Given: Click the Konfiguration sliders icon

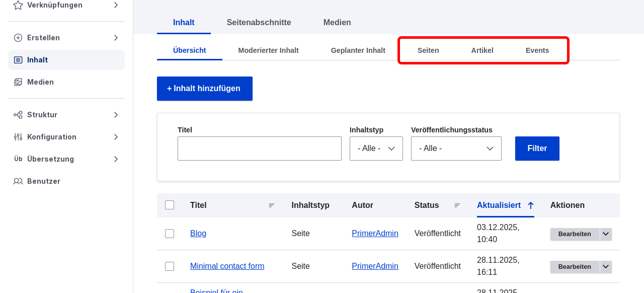Looking at the screenshot, I should pos(18,137).
